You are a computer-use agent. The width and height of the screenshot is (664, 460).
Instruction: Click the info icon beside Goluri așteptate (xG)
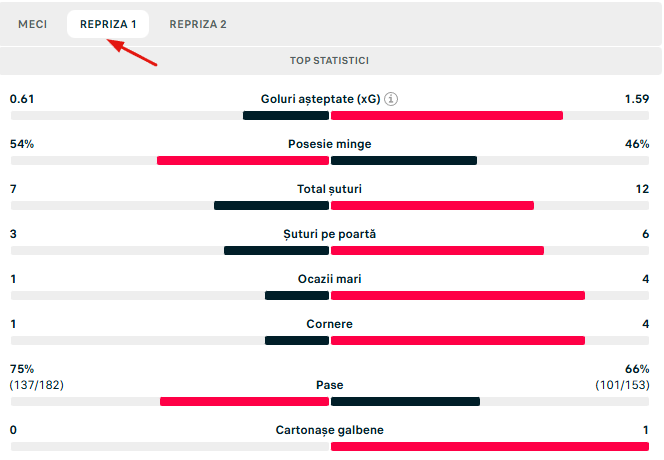point(392,99)
